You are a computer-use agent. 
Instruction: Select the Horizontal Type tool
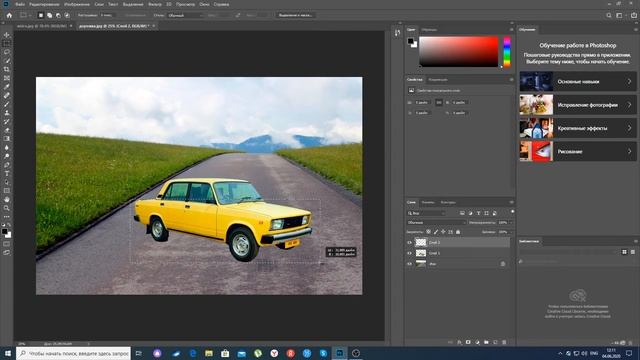(7, 173)
